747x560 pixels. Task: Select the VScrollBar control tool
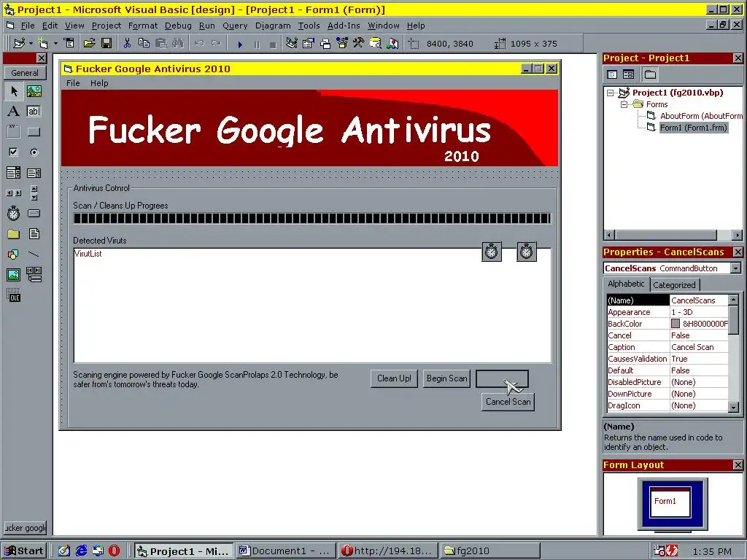(x=34, y=192)
